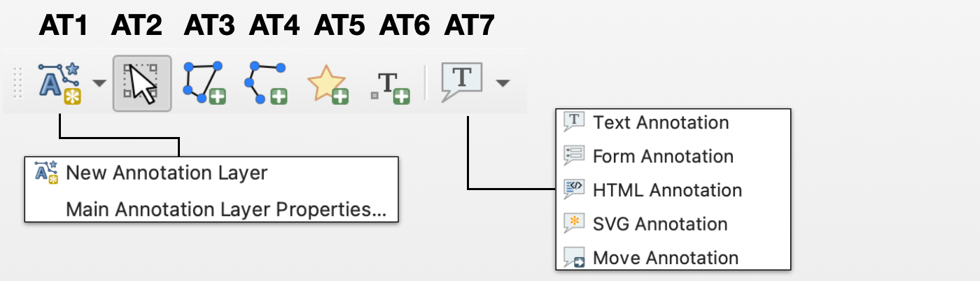Open the text annotation tools dropdown arrow

[x=502, y=83]
